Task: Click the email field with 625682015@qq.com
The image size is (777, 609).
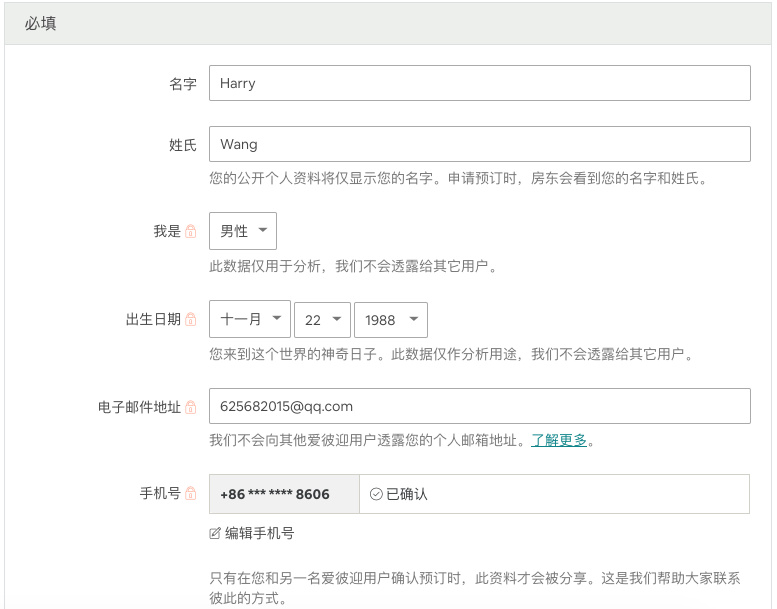Action: 479,406
